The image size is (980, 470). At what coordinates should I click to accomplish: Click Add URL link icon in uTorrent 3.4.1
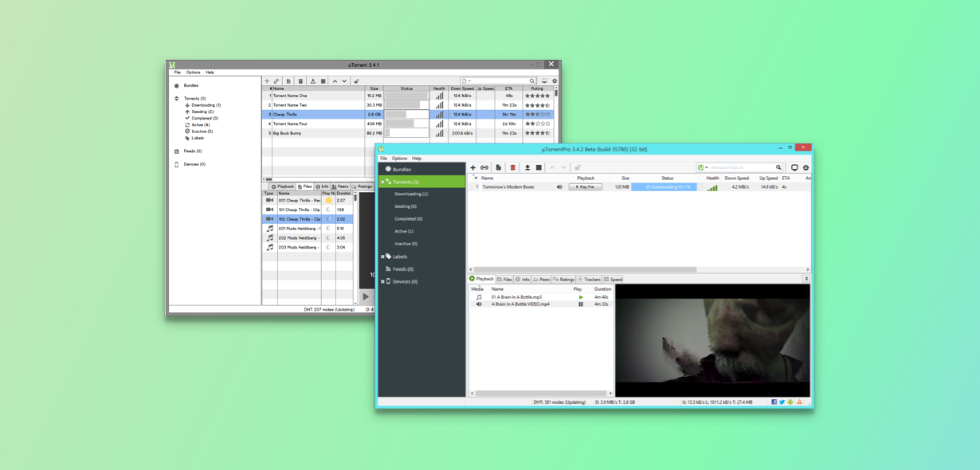click(276, 81)
